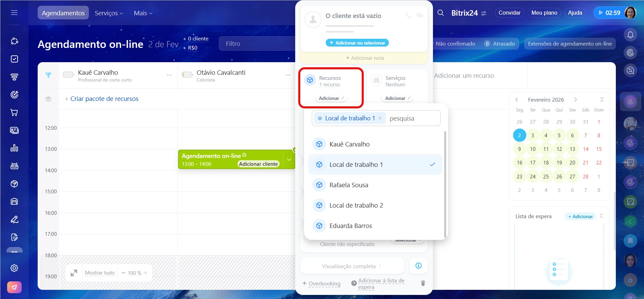Click the notifications bell icon
Image resolution: width=644 pixels, height=299 pixels.
pyautogui.click(x=630, y=35)
